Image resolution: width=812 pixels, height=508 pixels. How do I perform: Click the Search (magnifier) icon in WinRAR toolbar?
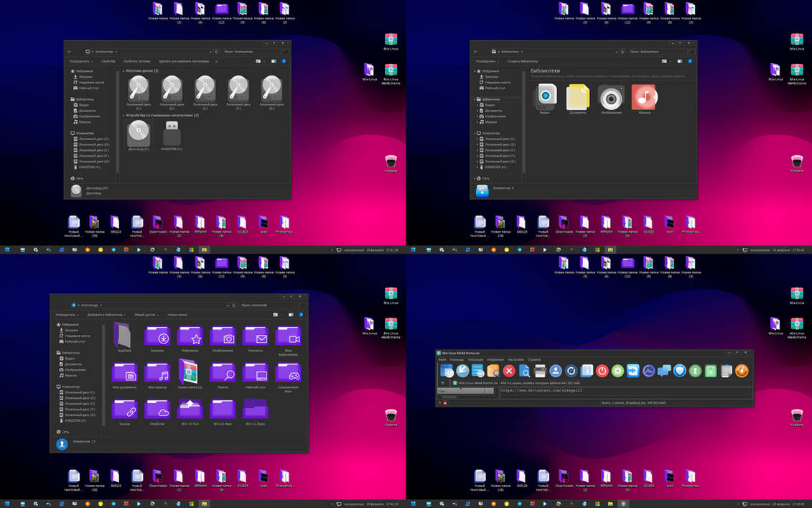click(x=524, y=370)
